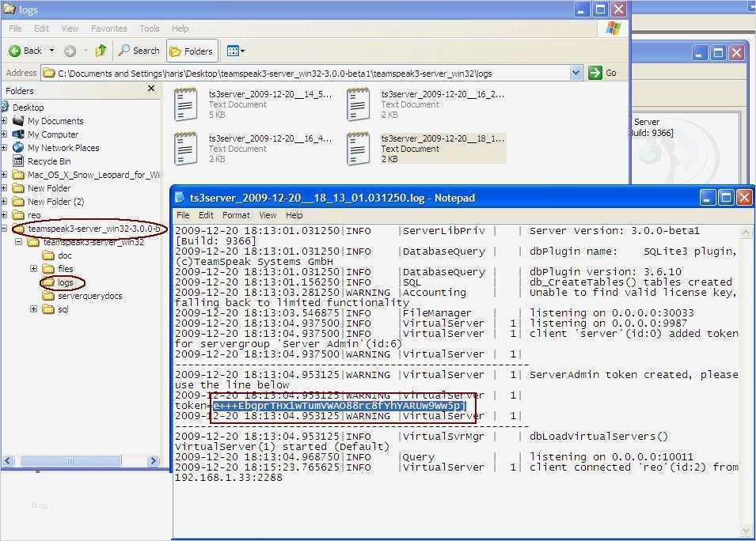Expand the sql folder plus sign
This screenshot has width=756, height=541.
pyautogui.click(x=34, y=309)
